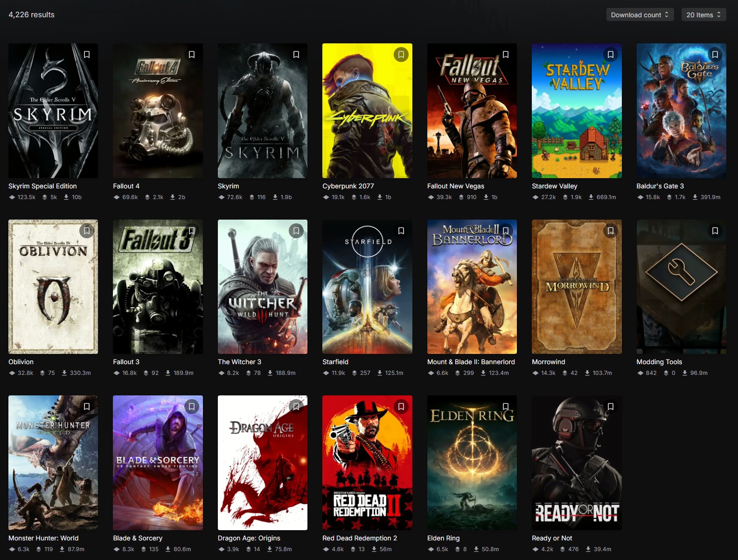738x560 pixels.
Task: Click Mount & Blade II: Bannerlord title
Action: (x=471, y=362)
